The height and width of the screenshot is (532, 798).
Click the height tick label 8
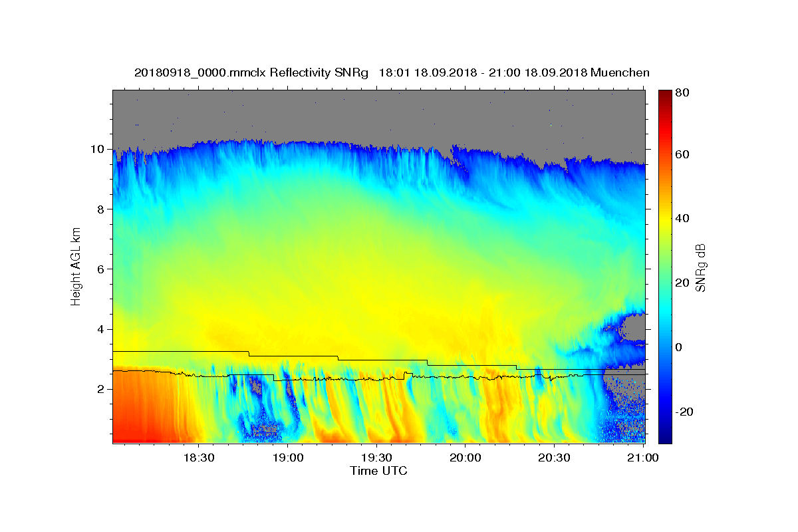coord(101,209)
